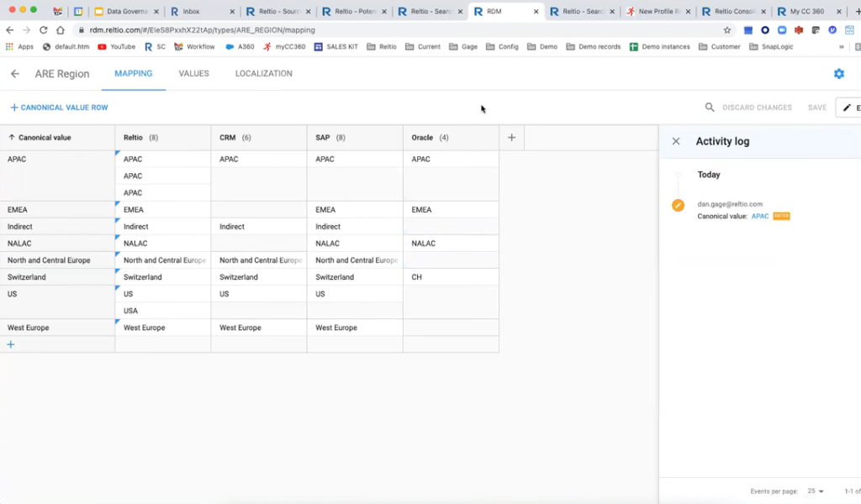Click the APAC link in the Activity log entry
861x504 pixels.
759,216
